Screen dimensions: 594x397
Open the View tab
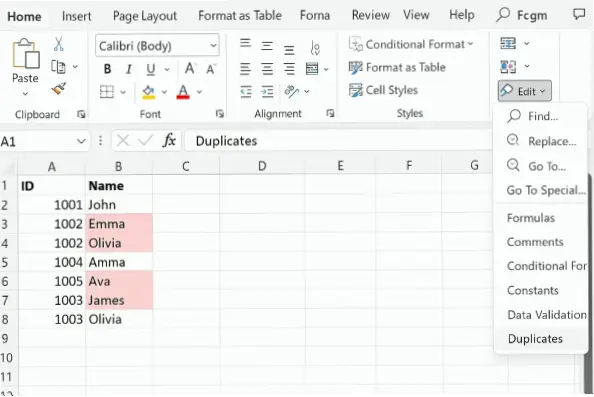[x=416, y=15]
